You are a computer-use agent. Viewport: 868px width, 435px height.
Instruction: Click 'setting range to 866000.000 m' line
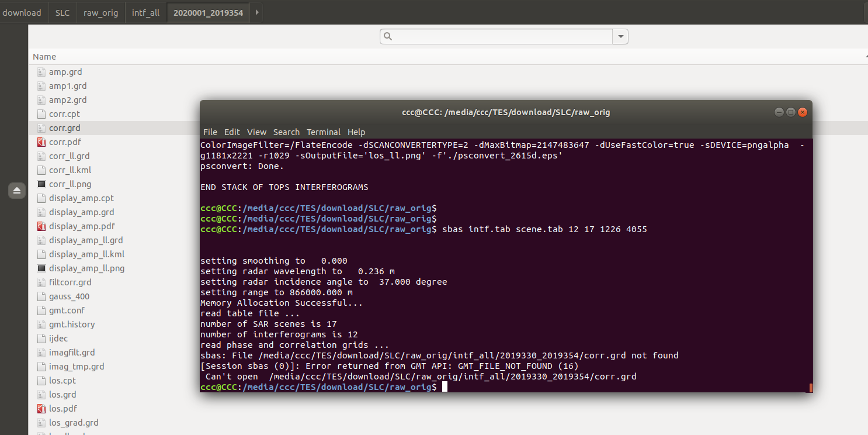(276, 292)
